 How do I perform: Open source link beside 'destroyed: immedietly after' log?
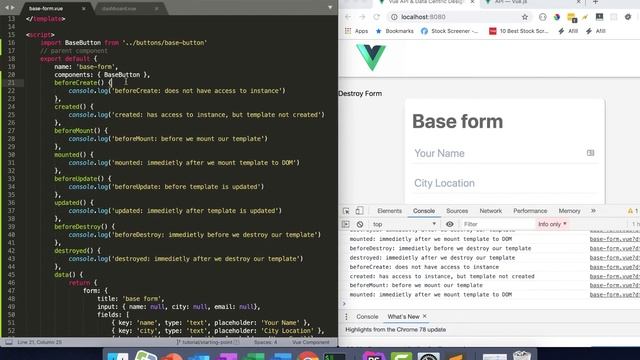pyautogui.click(x=615, y=258)
